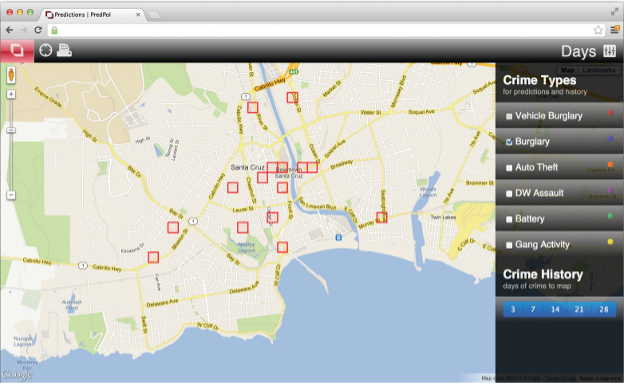Enable the Vehicle Burglary checkbox
Viewport: 624px width, 384px height.
click(509, 116)
